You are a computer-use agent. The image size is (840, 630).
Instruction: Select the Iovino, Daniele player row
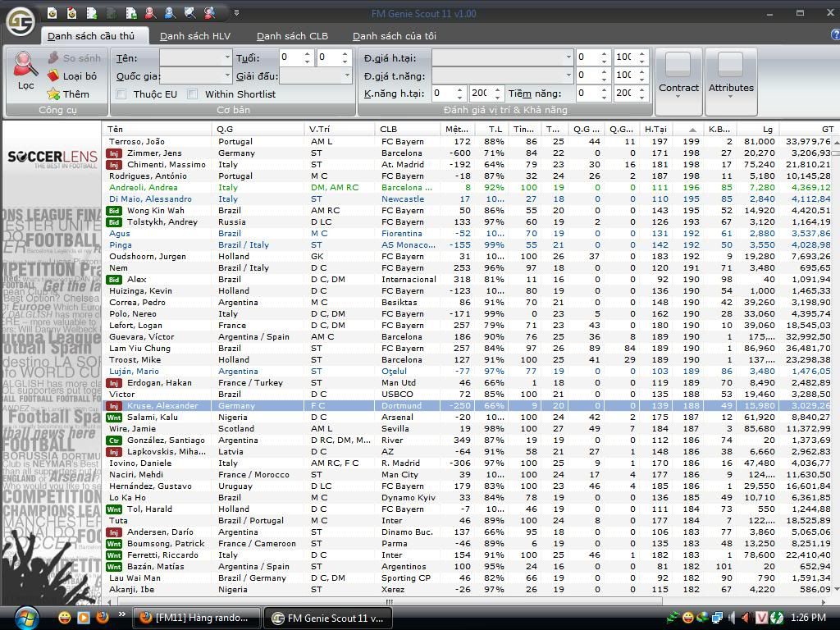pos(467,463)
